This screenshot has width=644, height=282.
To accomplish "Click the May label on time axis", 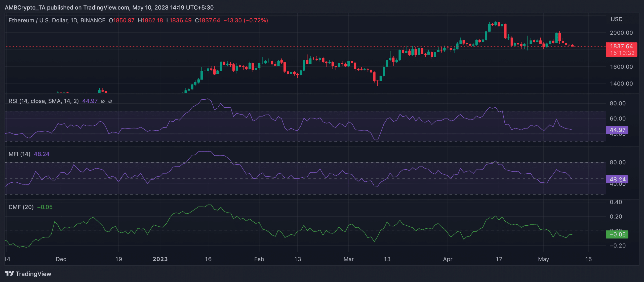I will [x=543, y=259].
